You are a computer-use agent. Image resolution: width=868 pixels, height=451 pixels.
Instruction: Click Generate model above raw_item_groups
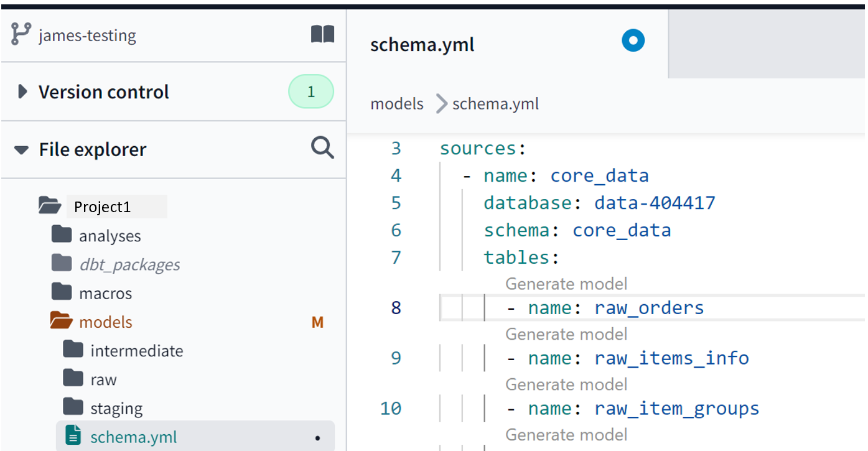(566, 385)
